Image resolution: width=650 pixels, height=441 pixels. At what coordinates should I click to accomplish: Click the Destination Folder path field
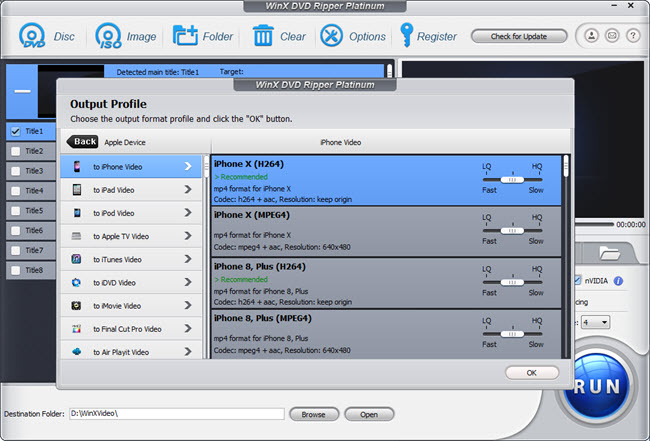click(x=177, y=414)
